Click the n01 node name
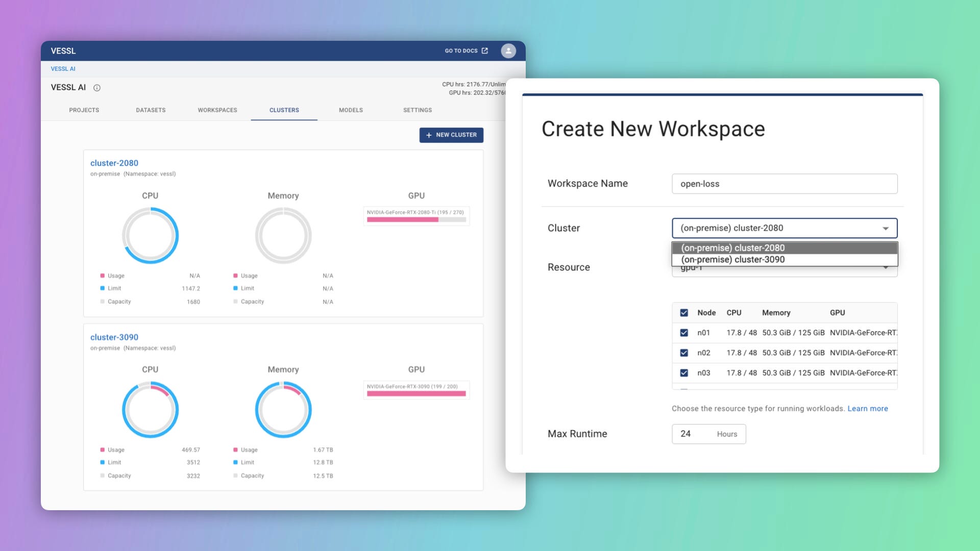The image size is (980, 551). click(x=703, y=333)
